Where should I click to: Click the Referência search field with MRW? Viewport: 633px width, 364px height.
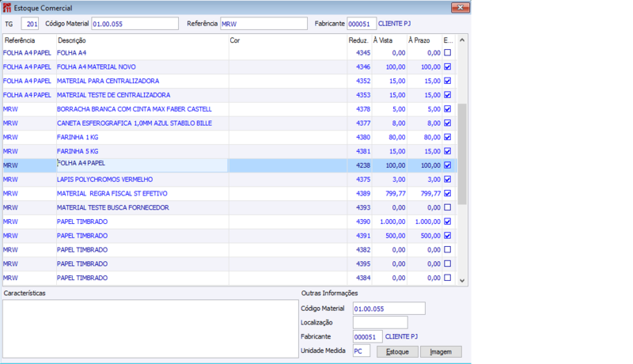(x=263, y=24)
